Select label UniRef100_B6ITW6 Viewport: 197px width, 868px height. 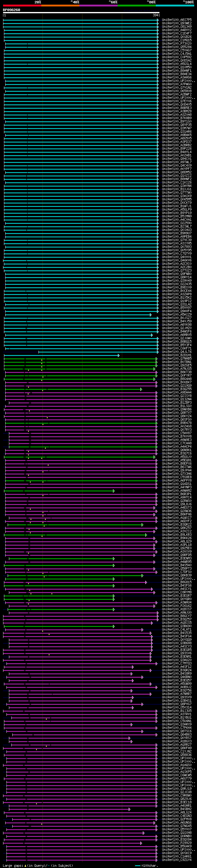click(x=177, y=467)
